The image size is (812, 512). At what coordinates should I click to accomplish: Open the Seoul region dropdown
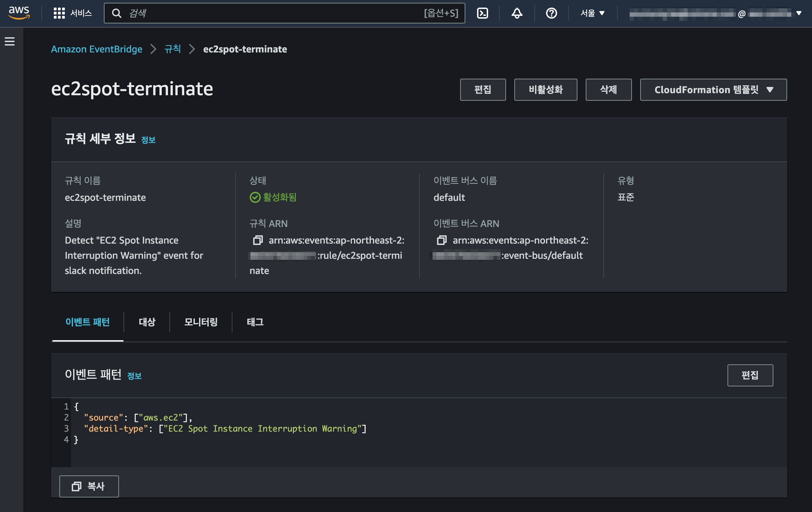pyautogui.click(x=592, y=13)
